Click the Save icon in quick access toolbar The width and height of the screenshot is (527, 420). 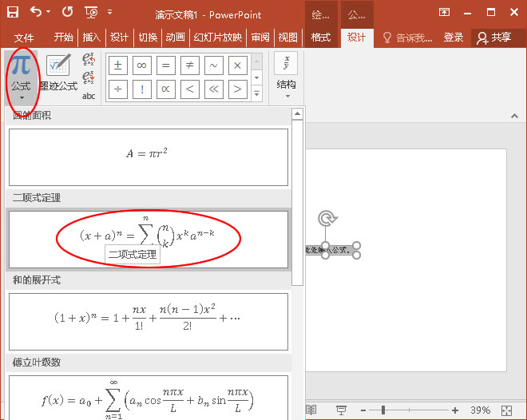tap(13, 13)
